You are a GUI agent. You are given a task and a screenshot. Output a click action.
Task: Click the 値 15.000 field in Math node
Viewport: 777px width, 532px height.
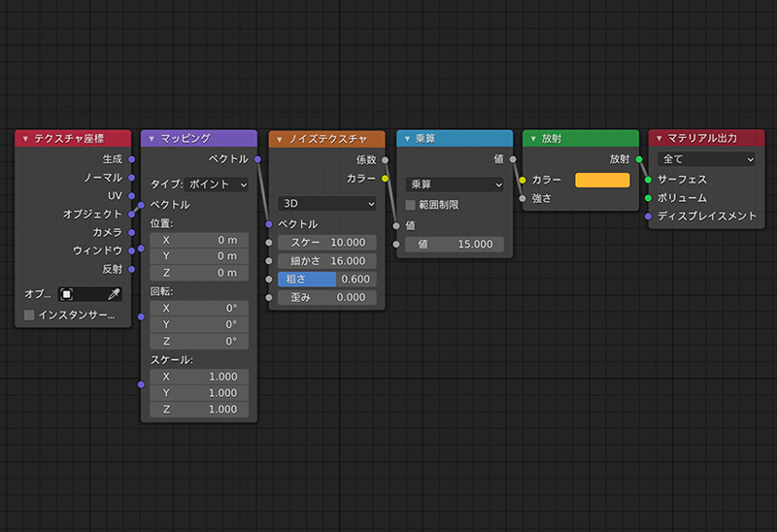(x=455, y=245)
